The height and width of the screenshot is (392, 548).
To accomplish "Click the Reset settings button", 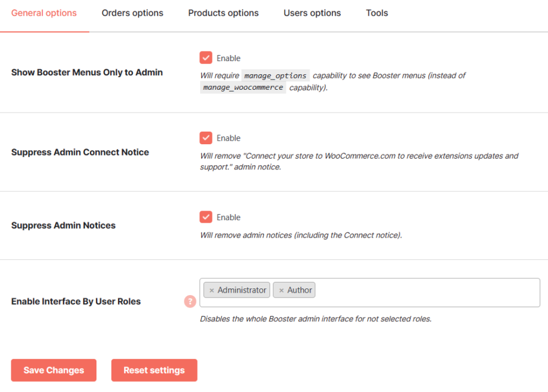I will pos(154,370).
